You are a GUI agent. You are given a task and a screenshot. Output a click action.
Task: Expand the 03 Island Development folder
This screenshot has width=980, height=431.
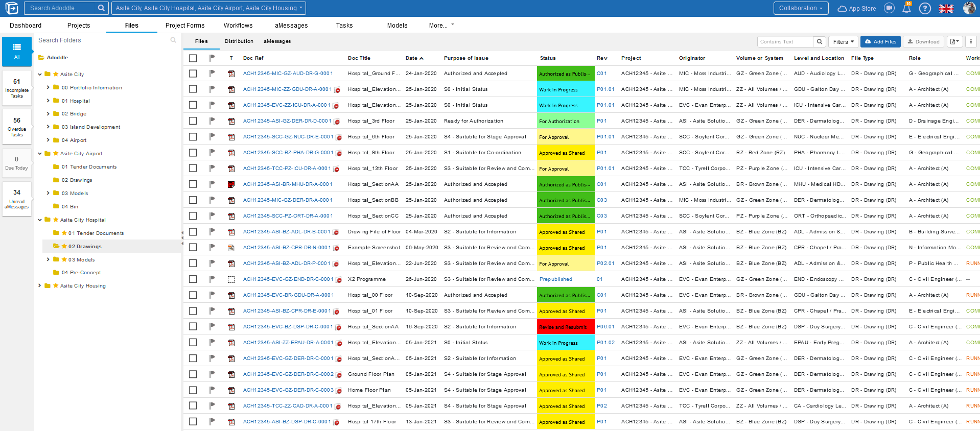point(48,127)
